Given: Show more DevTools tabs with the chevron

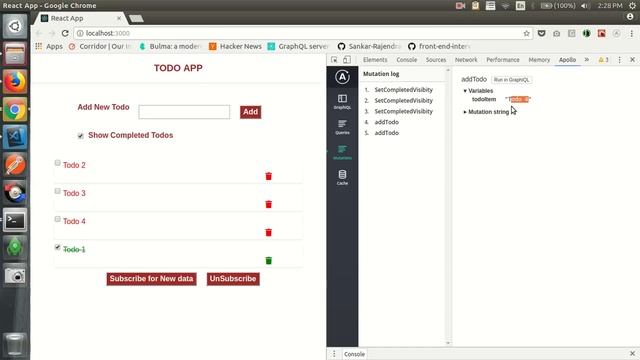Looking at the screenshot, I should (x=587, y=60).
